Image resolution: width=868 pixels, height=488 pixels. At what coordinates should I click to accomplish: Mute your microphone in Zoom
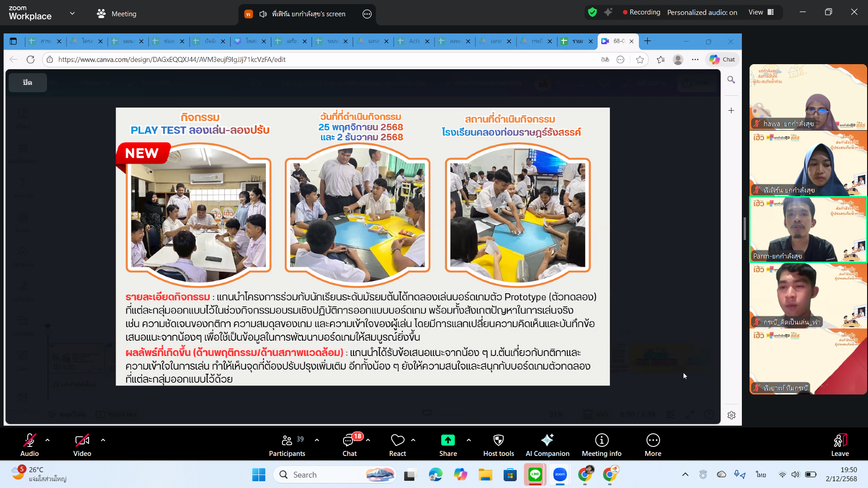pos(29,444)
